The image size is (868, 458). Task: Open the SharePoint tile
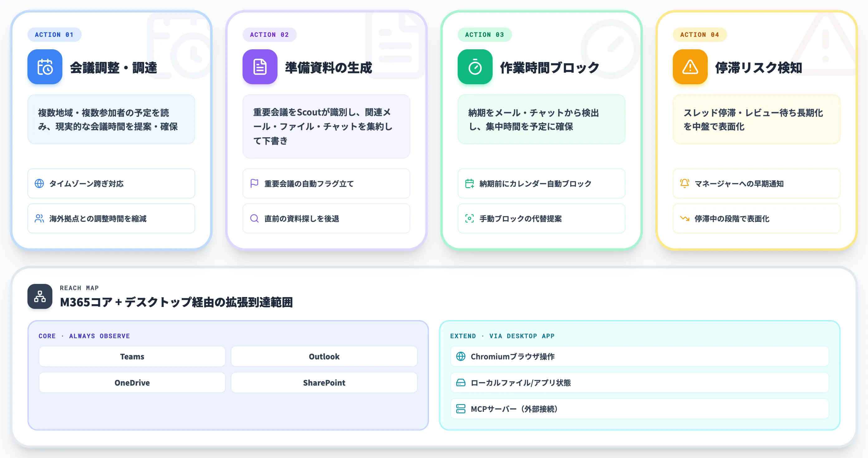[x=324, y=382]
